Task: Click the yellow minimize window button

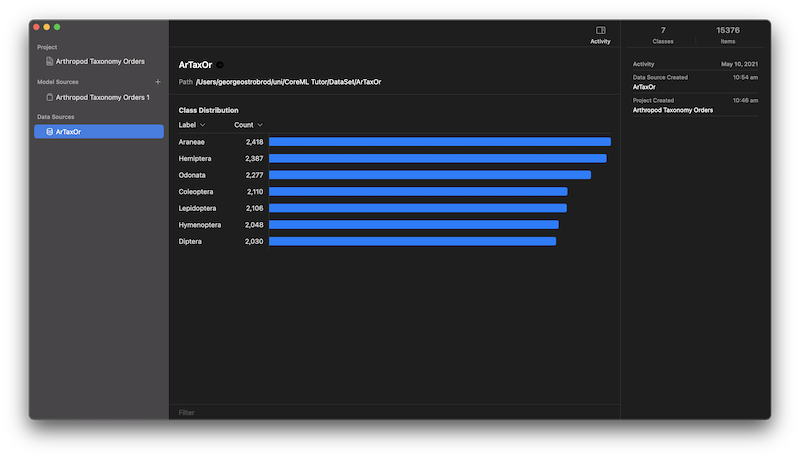Action: click(x=47, y=27)
